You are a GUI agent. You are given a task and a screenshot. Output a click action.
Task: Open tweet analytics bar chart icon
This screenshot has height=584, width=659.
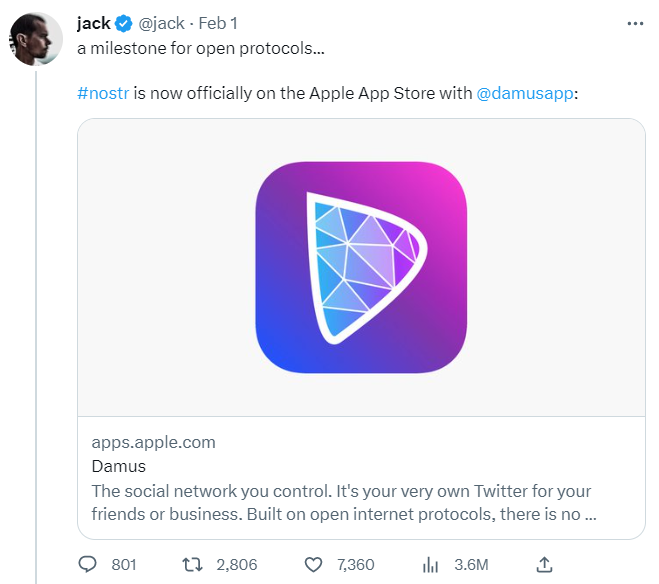430,565
